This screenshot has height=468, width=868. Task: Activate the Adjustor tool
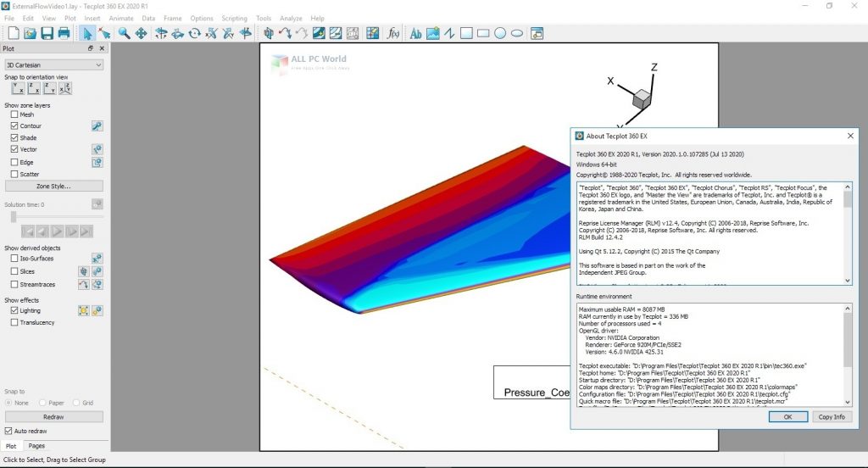[x=104, y=33]
